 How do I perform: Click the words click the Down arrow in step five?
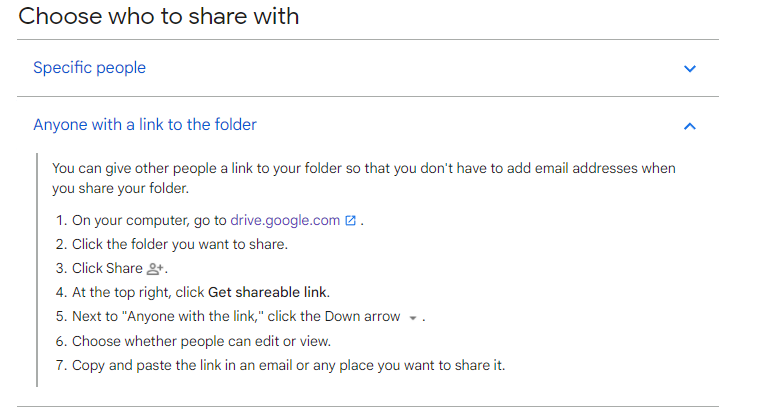point(334,316)
